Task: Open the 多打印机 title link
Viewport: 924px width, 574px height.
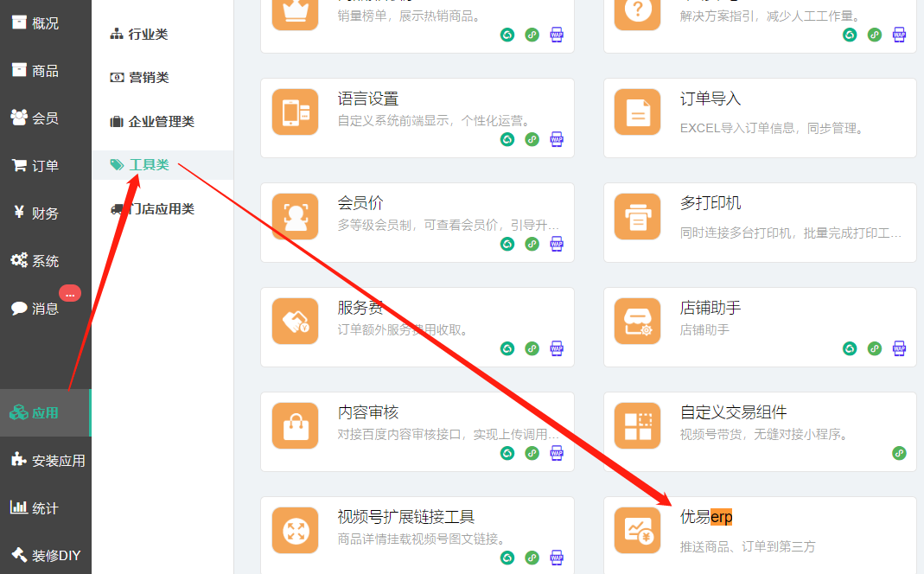Action: tap(711, 203)
